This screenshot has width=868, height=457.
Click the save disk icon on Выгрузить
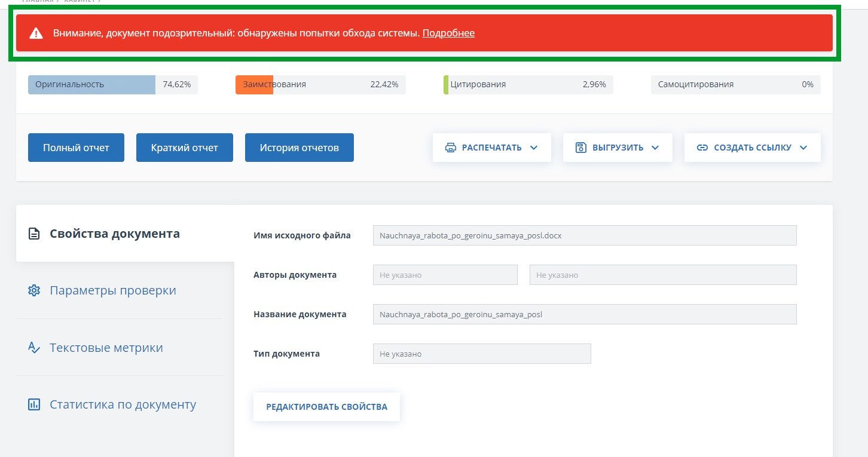point(580,148)
